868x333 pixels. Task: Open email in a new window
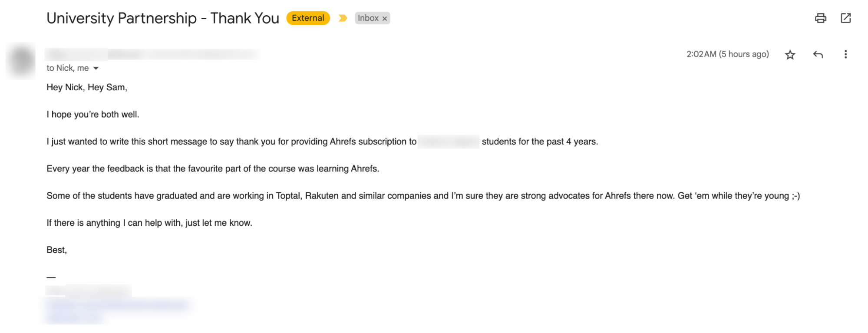(846, 18)
